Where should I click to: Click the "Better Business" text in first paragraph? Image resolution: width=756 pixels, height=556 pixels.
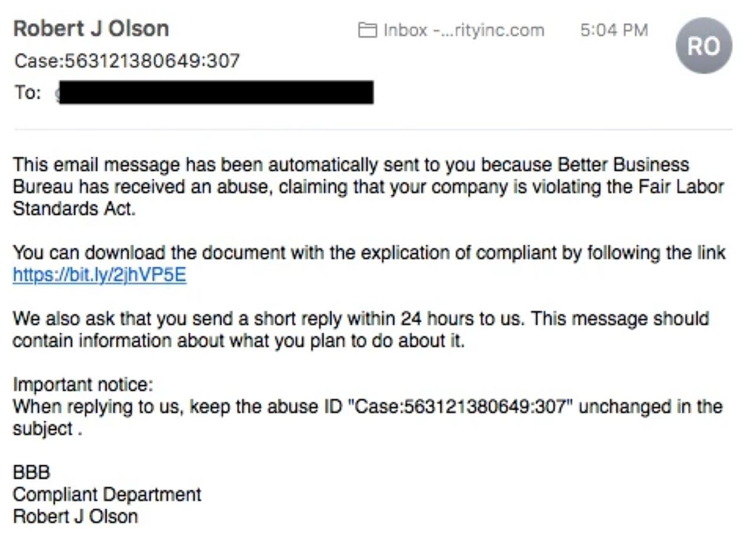[623, 165]
